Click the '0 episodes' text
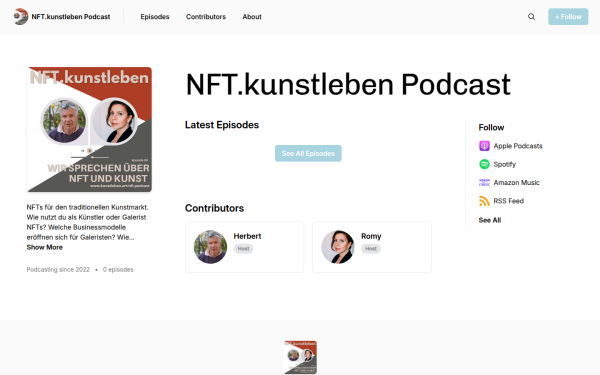 tap(118, 270)
